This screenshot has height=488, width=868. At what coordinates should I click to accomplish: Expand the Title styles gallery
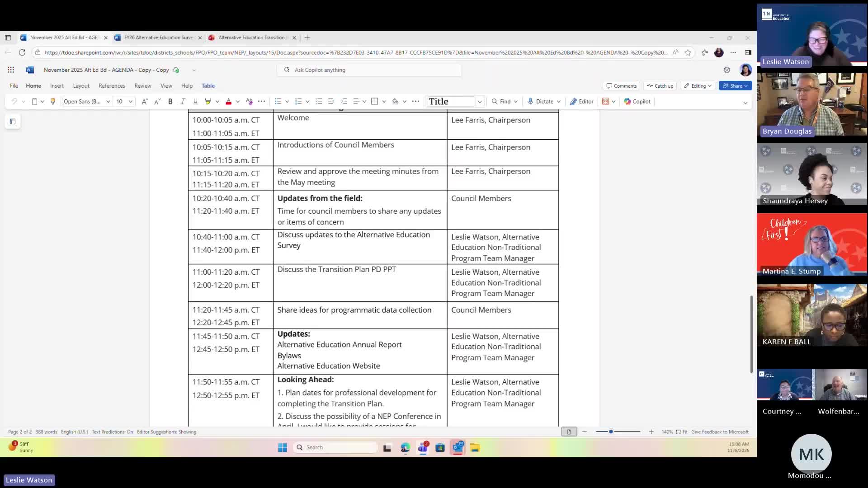point(480,101)
